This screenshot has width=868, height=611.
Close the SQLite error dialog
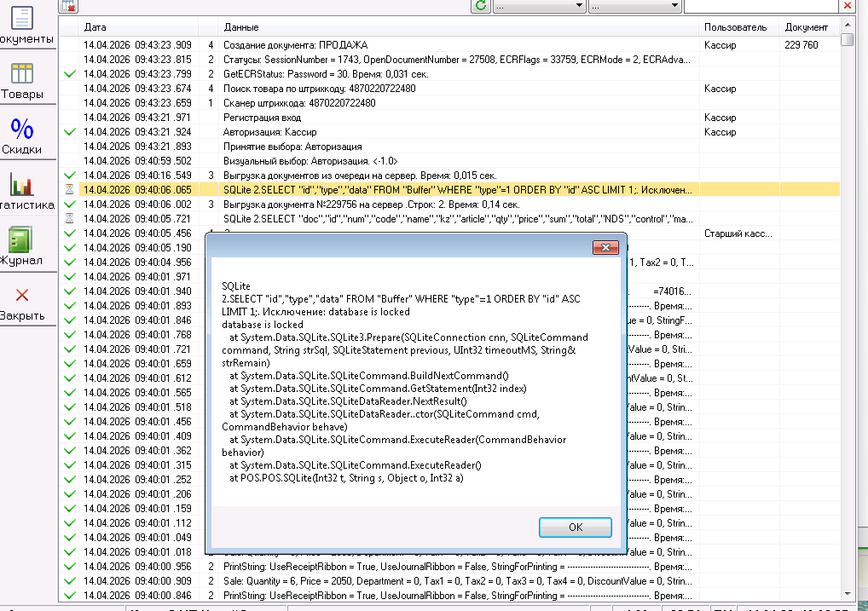(x=605, y=247)
